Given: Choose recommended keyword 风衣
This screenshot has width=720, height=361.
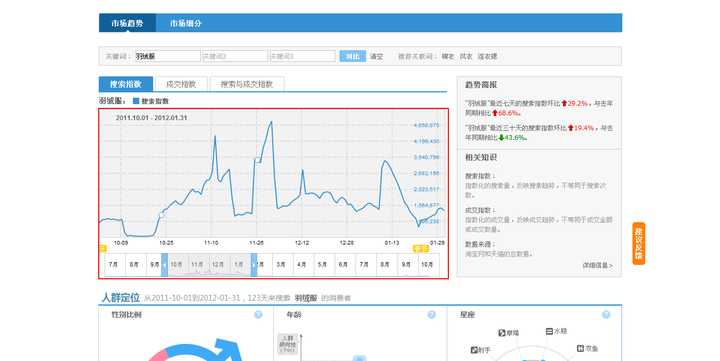Looking at the screenshot, I should tap(466, 56).
